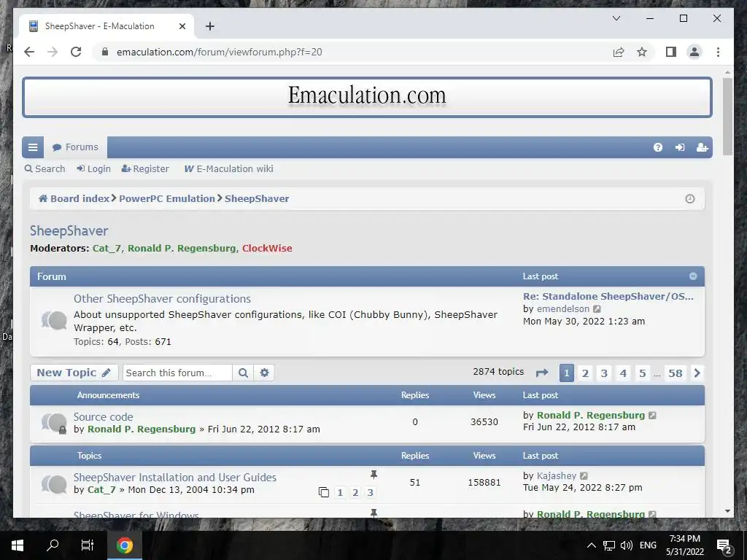Image resolution: width=747 pixels, height=560 pixels.
Task: Jump to last page 58
Action: [x=675, y=373]
